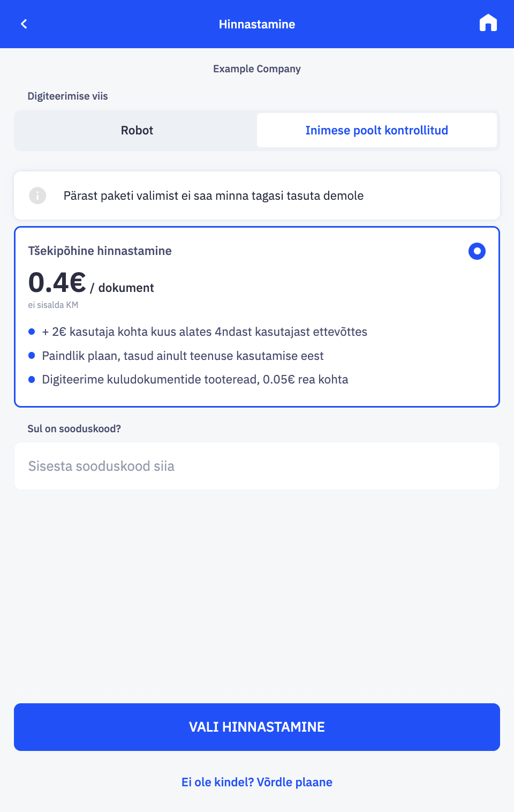Click the Sul on sooduskood? label
Image resolution: width=514 pixels, height=812 pixels.
(x=74, y=428)
